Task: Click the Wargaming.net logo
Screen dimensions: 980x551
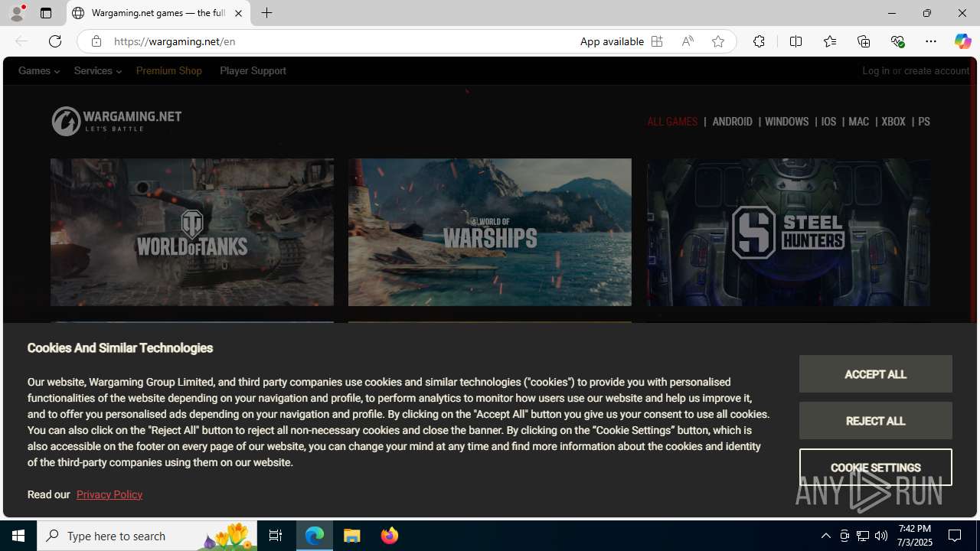Action: tap(116, 121)
